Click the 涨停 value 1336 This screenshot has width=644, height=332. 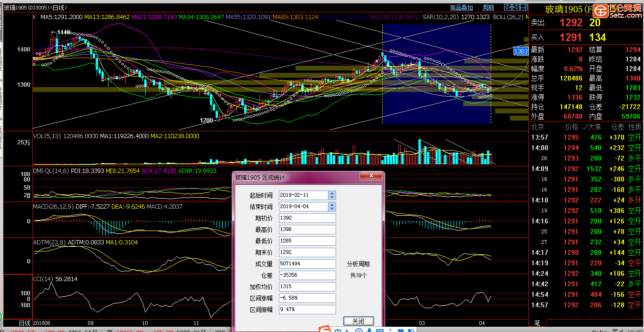574,97
